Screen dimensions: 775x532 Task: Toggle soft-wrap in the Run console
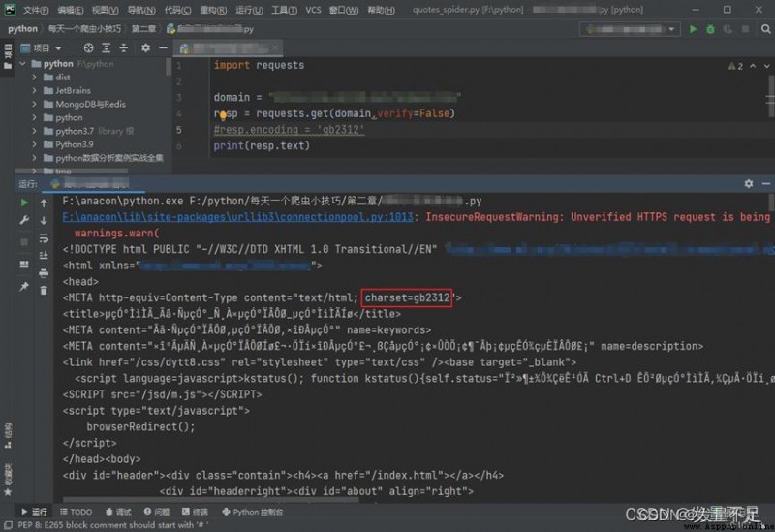coord(44,238)
